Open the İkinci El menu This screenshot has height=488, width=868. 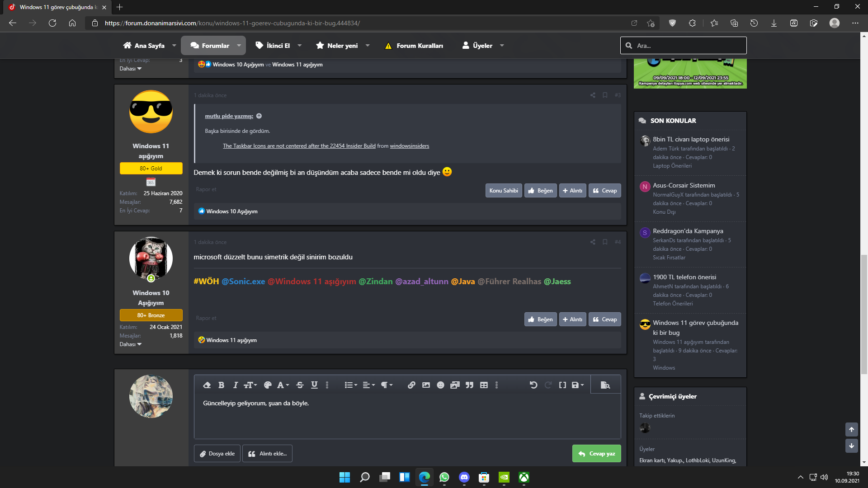point(278,46)
